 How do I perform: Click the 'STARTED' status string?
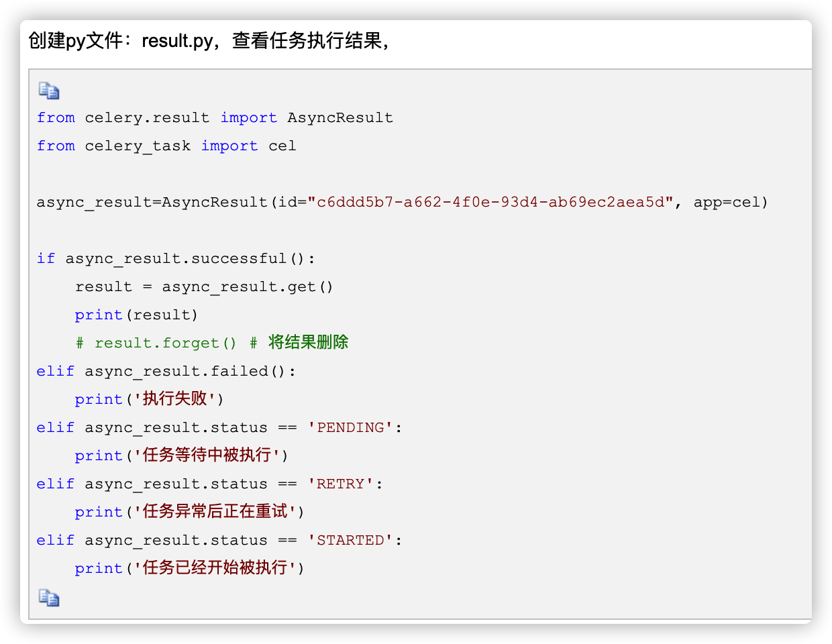click(350, 541)
